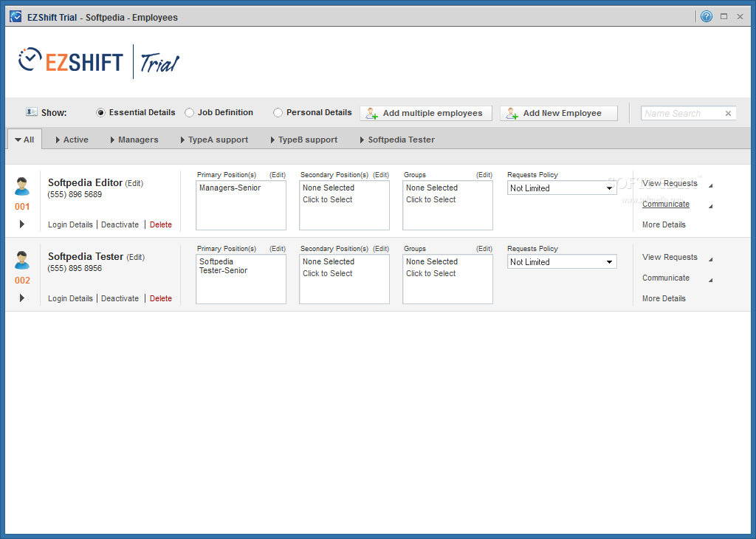Select secondary positions box for Softpedia Tester
The width and height of the screenshot is (756, 539).
click(x=344, y=278)
